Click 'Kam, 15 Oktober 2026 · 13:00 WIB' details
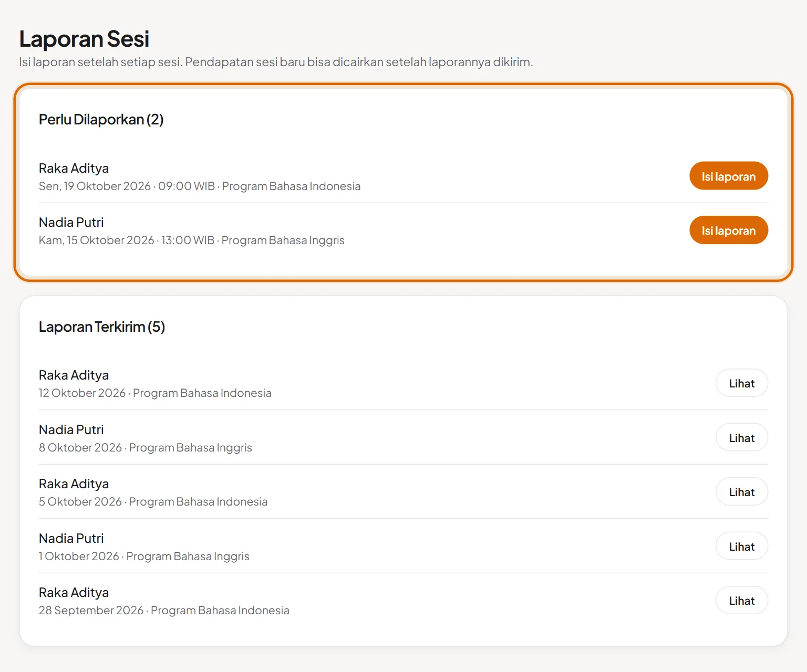Image resolution: width=807 pixels, height=672 pixels. 127,240
